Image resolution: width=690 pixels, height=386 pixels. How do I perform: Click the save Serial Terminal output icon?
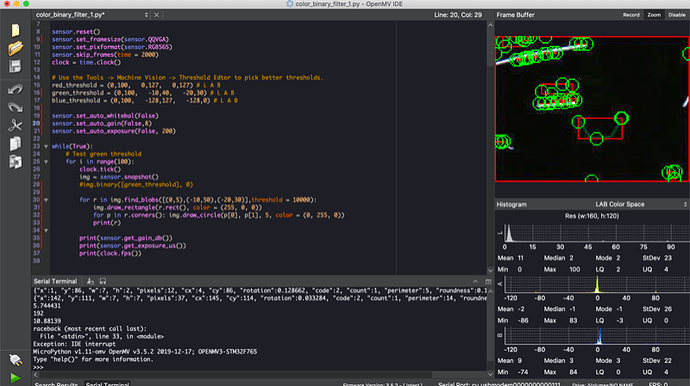(103, 281)
